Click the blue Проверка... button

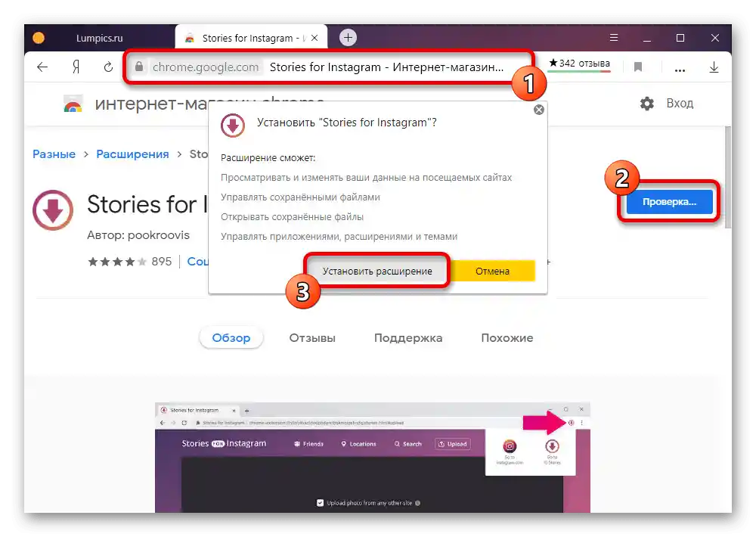[x=669, y=202]
